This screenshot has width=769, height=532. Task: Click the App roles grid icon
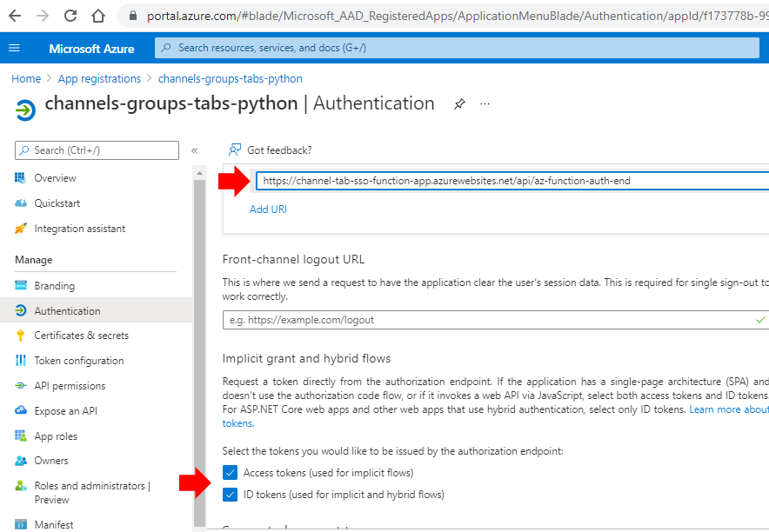click(21, 436)
